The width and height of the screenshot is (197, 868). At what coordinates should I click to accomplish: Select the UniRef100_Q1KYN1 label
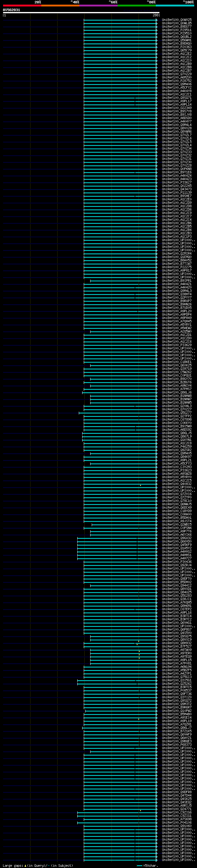177,440
